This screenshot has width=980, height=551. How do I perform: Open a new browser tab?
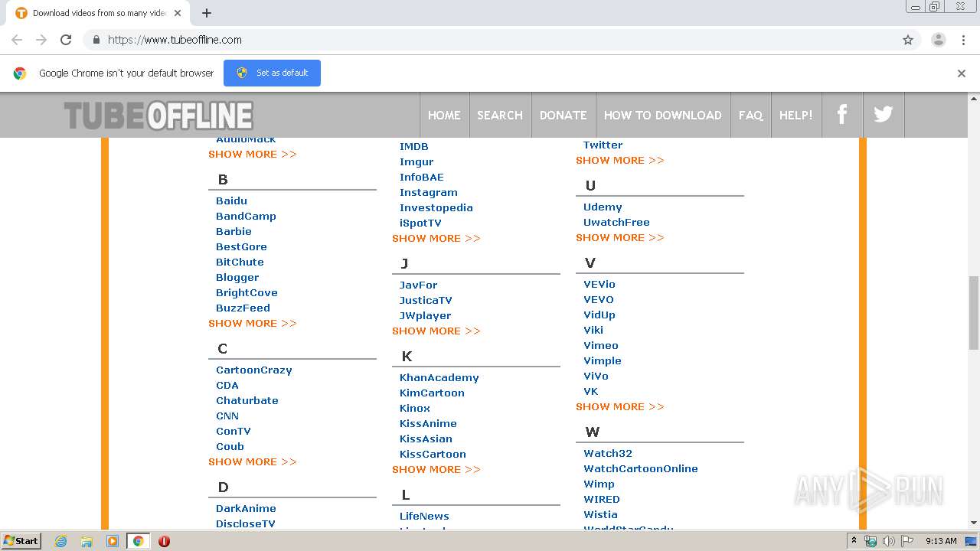tap(207, 13)
